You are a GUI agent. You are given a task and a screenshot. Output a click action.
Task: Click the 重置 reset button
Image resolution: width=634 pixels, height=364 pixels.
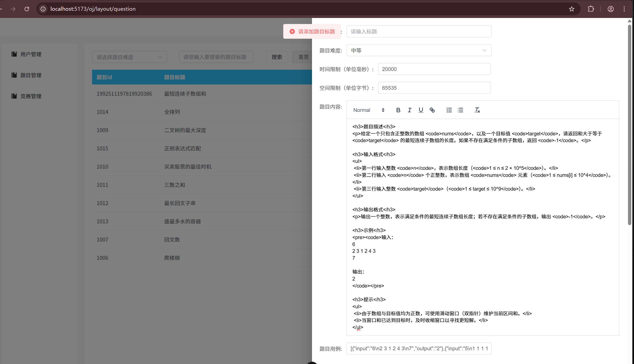303,57
